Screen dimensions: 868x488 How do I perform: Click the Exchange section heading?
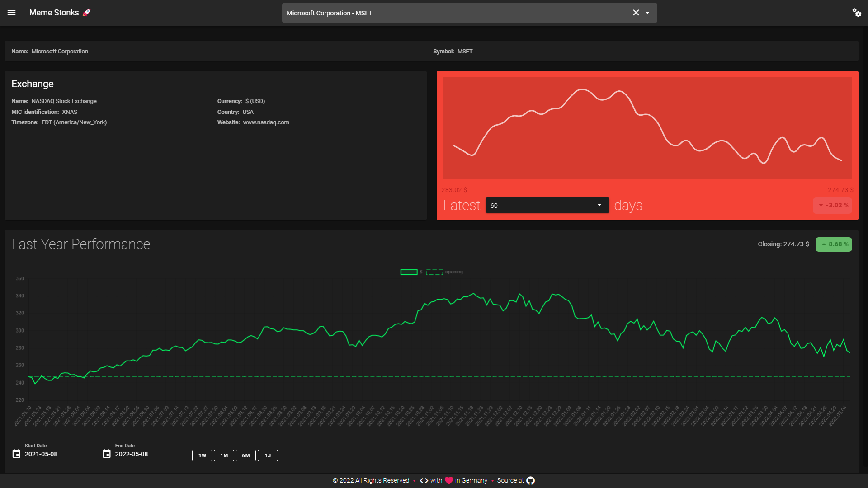click(x=33, y=84)
